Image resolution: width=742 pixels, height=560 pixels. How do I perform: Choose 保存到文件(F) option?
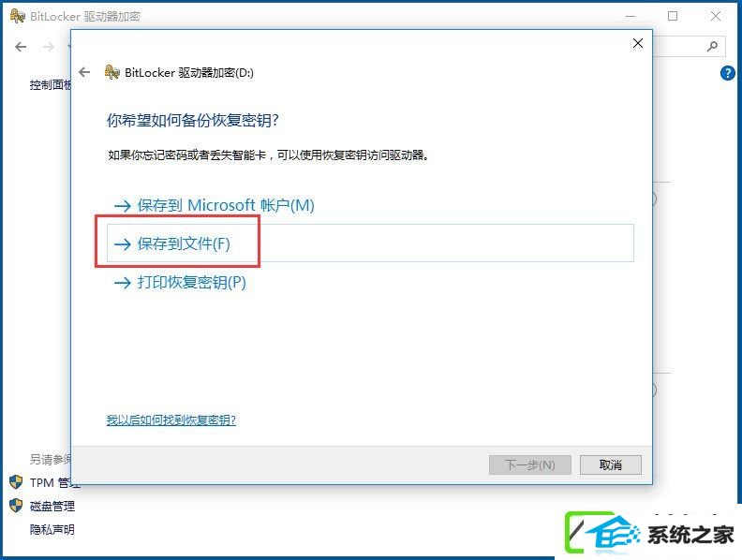tap(370, 243)
